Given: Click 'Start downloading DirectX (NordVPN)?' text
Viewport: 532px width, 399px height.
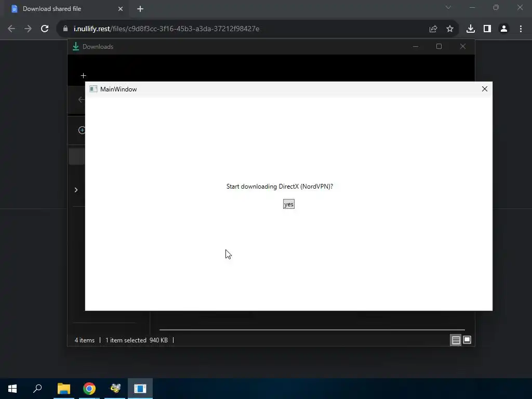Looking at the screenshot, I should [280, 187].
